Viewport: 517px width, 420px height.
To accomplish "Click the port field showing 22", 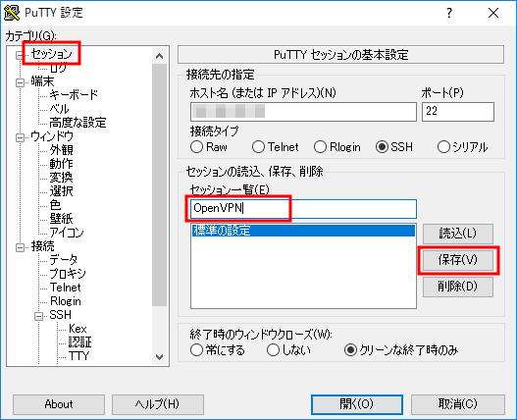I will pos(458,112).
